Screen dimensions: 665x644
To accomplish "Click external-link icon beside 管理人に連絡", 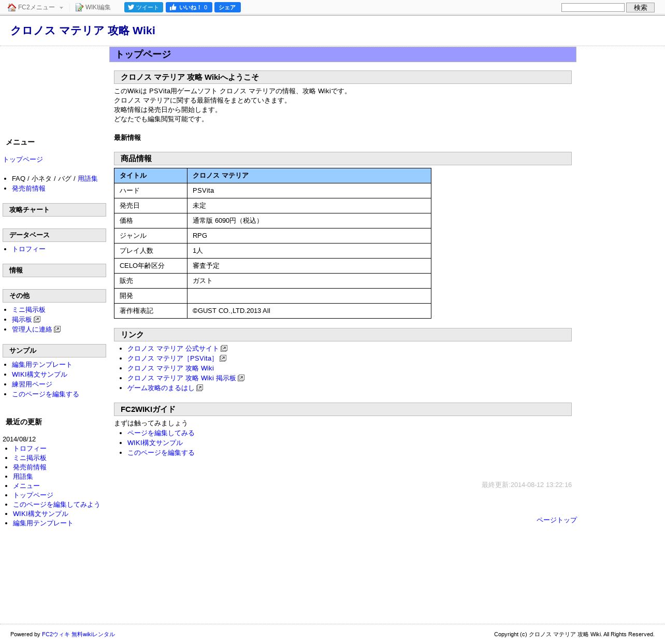I will pos(57,330).
